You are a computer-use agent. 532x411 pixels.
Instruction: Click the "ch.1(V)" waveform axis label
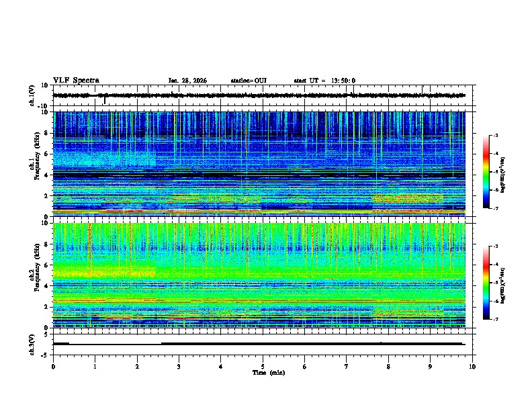click(x=32, y=95)
